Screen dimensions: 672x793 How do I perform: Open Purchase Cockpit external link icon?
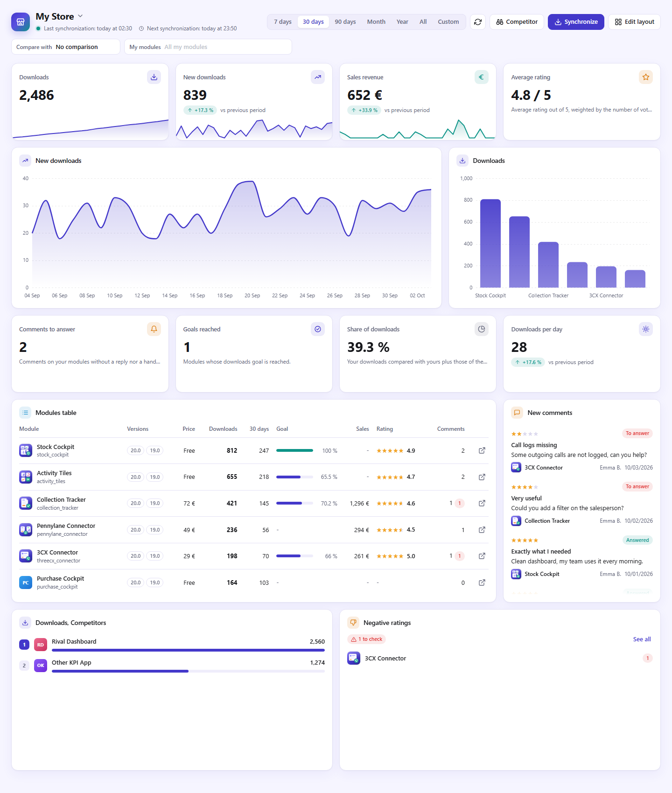pos(482,582)
